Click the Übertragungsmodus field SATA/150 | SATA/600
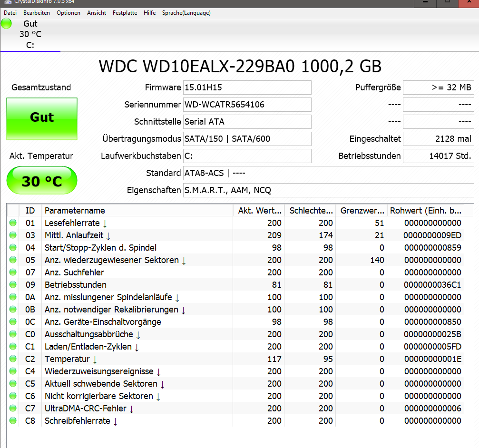The height and width of the screenshot is (448, 479). tap(247, 139)
